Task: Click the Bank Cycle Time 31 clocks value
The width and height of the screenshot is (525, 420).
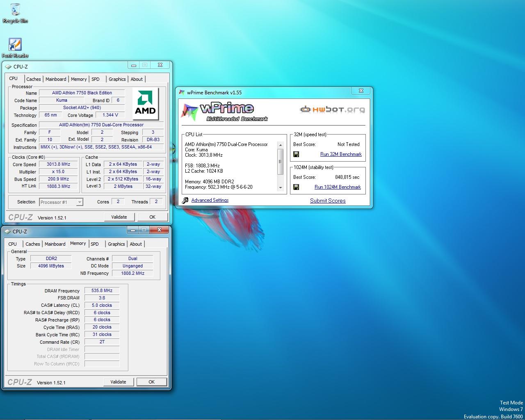Action: coord(102,334)
